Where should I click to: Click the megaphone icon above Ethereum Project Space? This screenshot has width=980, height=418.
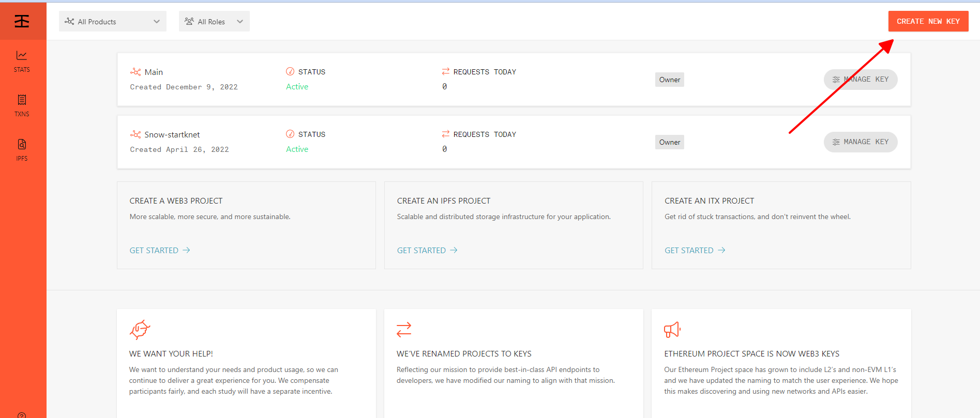672,330
